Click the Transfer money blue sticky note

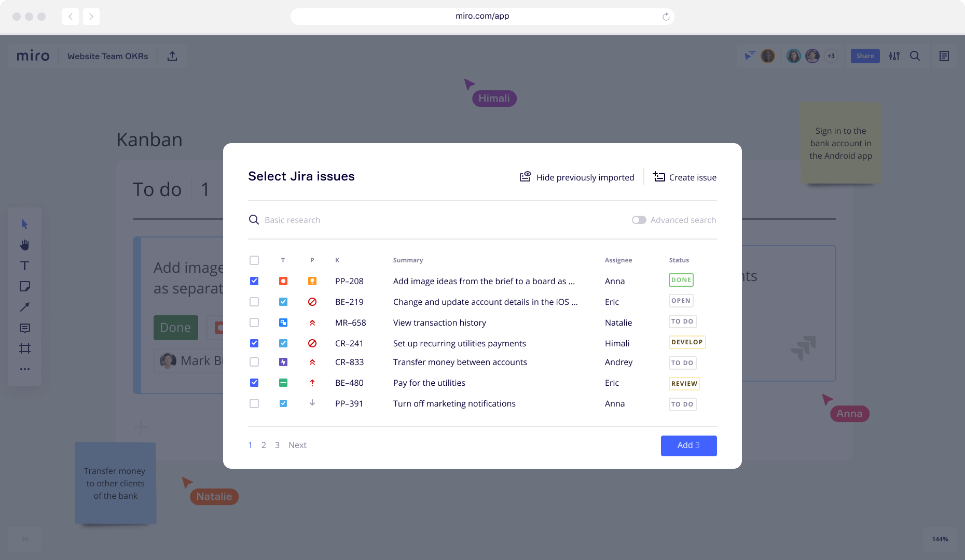coord(115,483)
